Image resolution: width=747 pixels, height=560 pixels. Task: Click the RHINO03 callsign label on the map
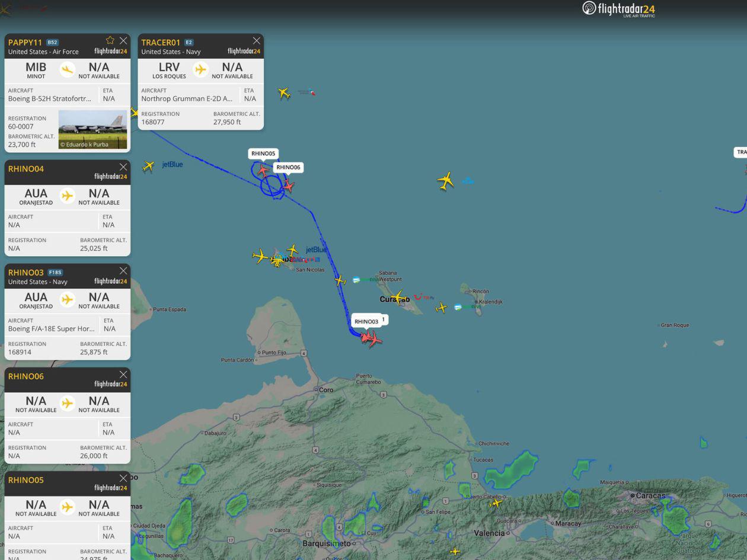point(367,321)
